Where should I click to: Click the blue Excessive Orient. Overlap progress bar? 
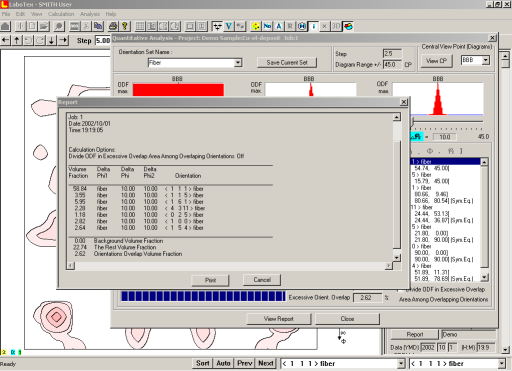pyautogui.click(x=203, y=296)
